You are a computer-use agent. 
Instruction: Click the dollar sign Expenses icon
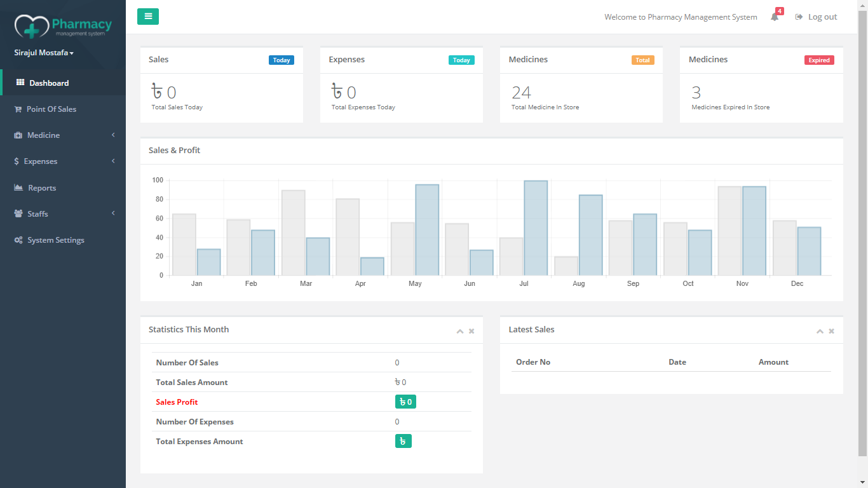click(17, 161)
